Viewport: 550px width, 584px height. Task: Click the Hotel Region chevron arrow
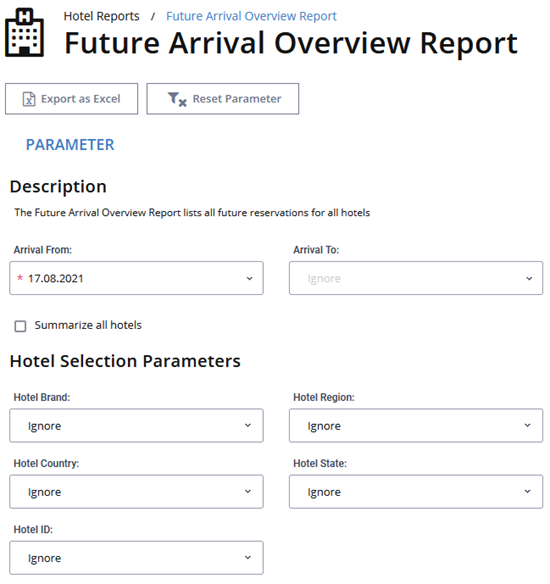pyautogui.click(x=527, y=425)
